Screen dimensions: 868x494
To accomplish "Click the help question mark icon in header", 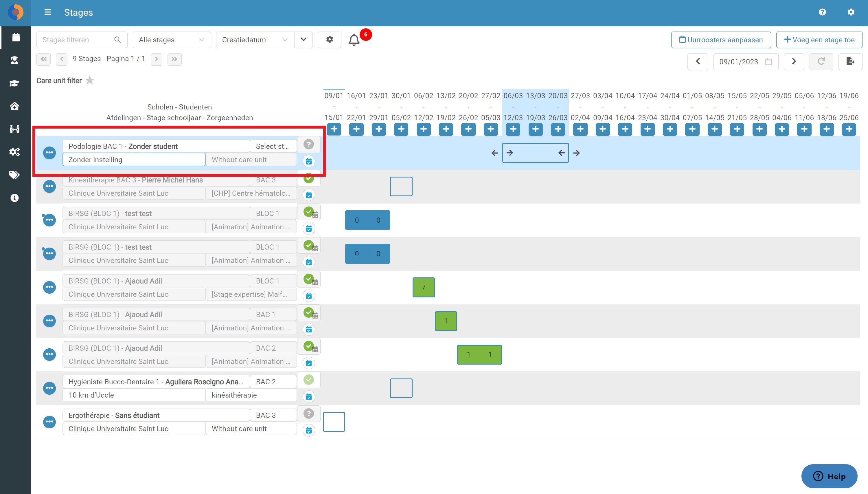I will click(822, 12).
